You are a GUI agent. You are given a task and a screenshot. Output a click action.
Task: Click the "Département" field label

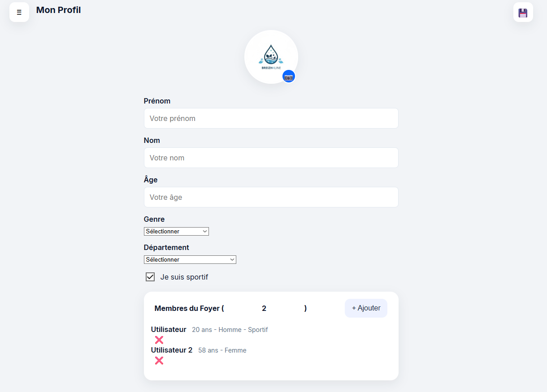point(166,248)
